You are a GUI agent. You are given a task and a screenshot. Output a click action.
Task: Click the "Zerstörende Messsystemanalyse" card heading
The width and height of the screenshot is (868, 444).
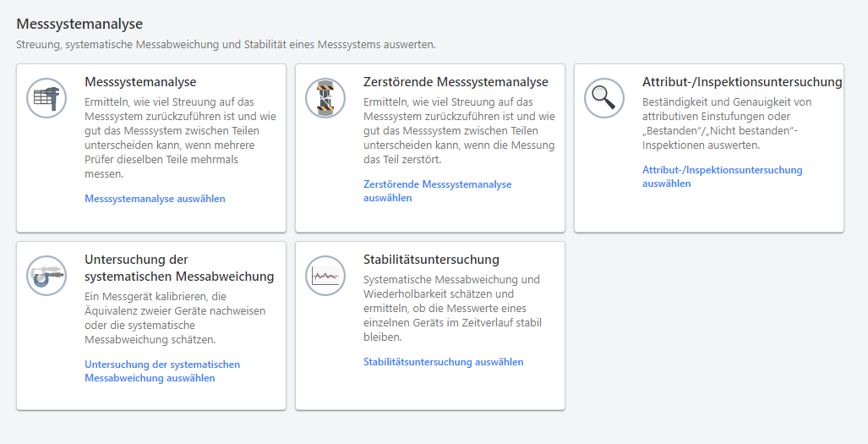point(456,82)
